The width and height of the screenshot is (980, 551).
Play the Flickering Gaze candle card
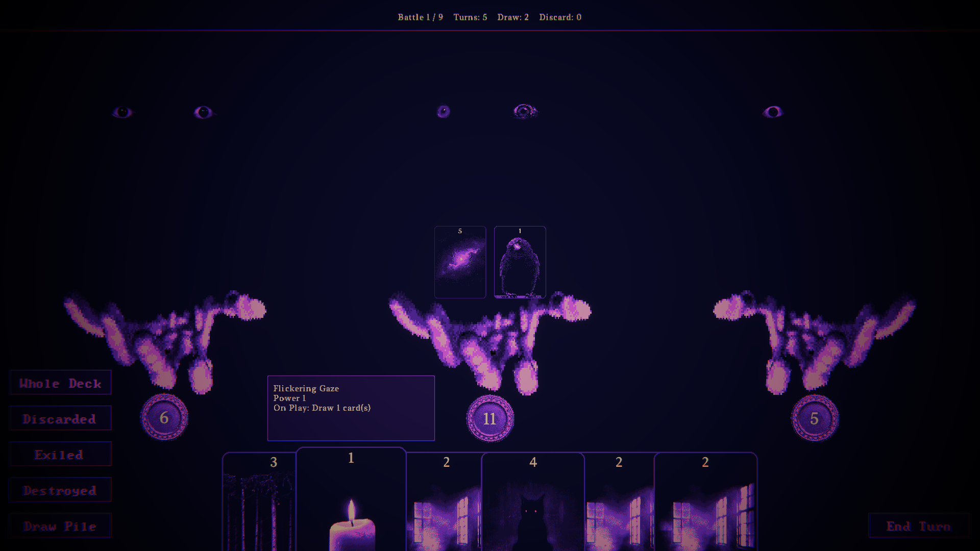click(351, 499)
